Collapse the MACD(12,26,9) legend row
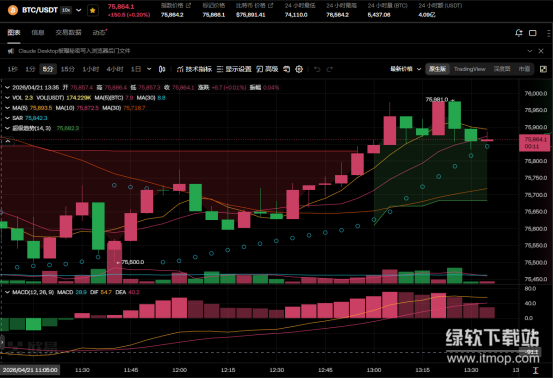 [x=7, y=292]
